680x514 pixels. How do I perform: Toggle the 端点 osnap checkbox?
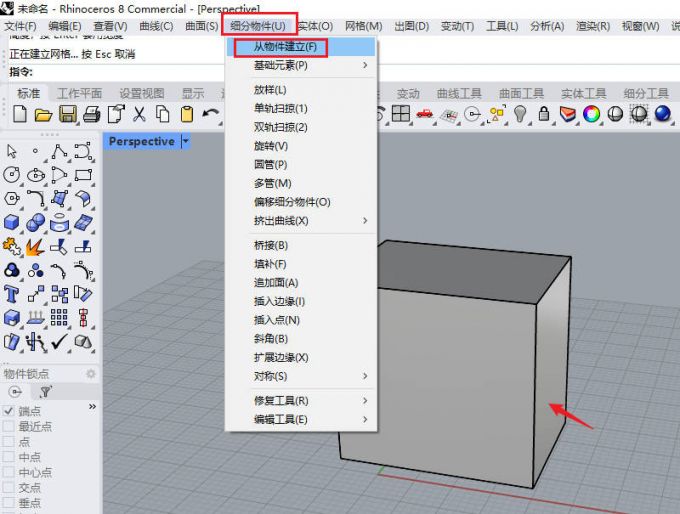point(8,410)
